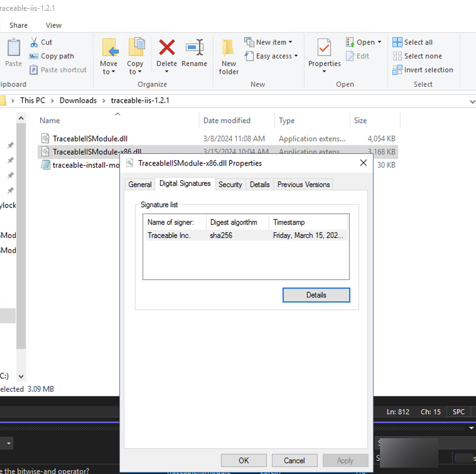Click the navigation pane scroll up arrow
Viewport: 476px width, 474px height.
coord(21,118)
